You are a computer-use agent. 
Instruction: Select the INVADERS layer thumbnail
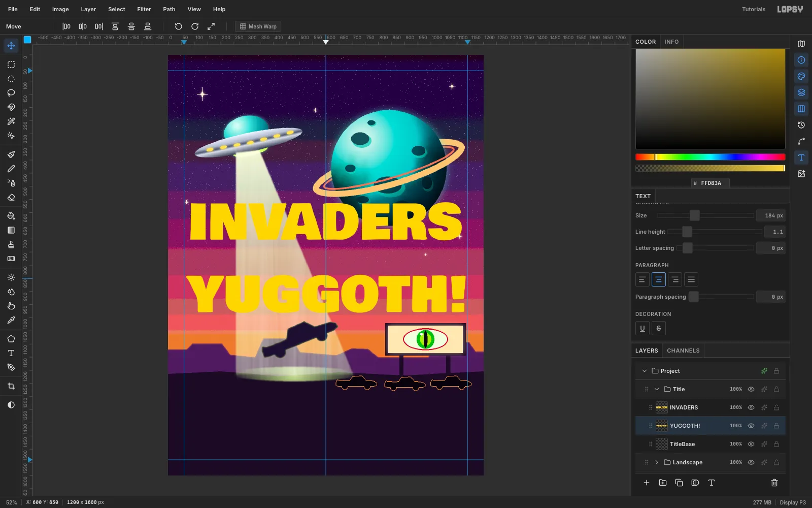[662, 407]
